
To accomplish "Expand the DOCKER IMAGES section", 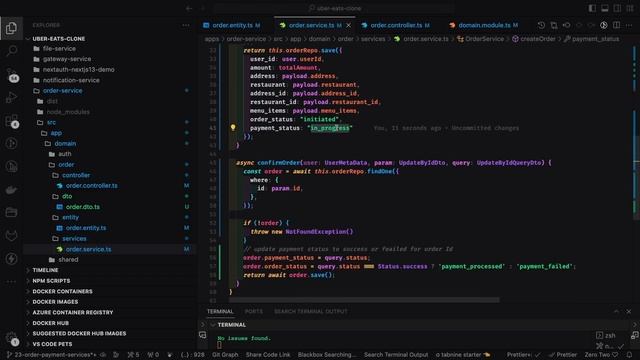I will click(x=55, y=302).
